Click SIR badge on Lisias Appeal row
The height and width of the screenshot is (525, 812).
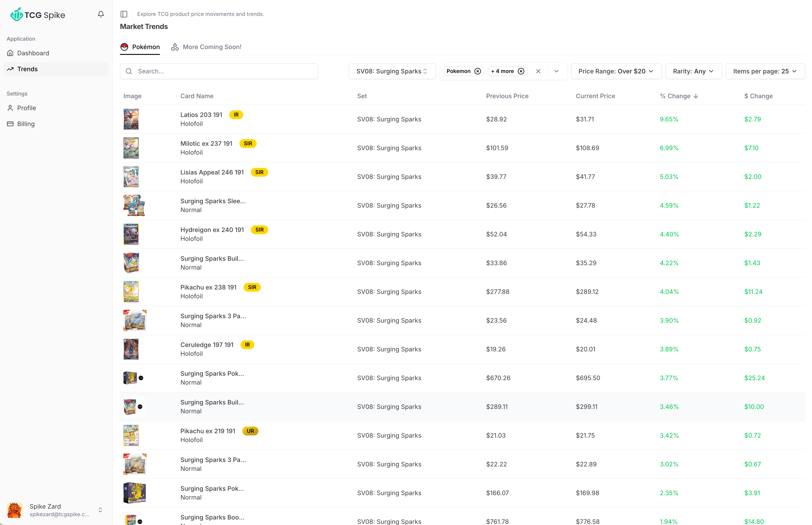(x=259, y=172)
